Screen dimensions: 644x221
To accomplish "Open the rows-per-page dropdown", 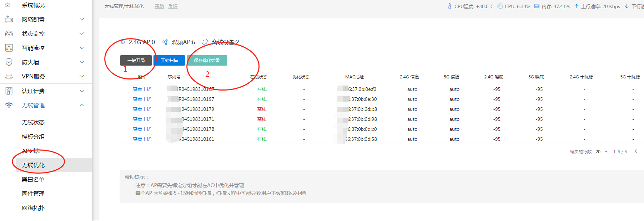I will [606, 152].
